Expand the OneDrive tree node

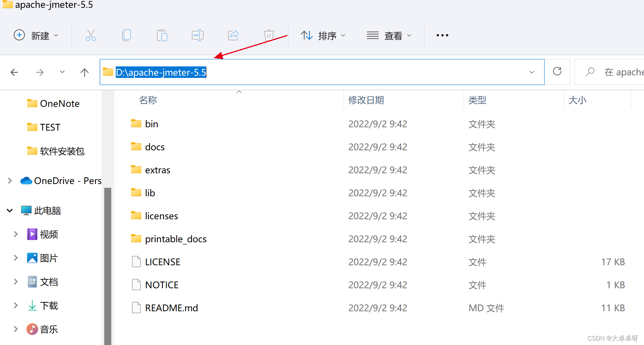[x=10, y=181]
